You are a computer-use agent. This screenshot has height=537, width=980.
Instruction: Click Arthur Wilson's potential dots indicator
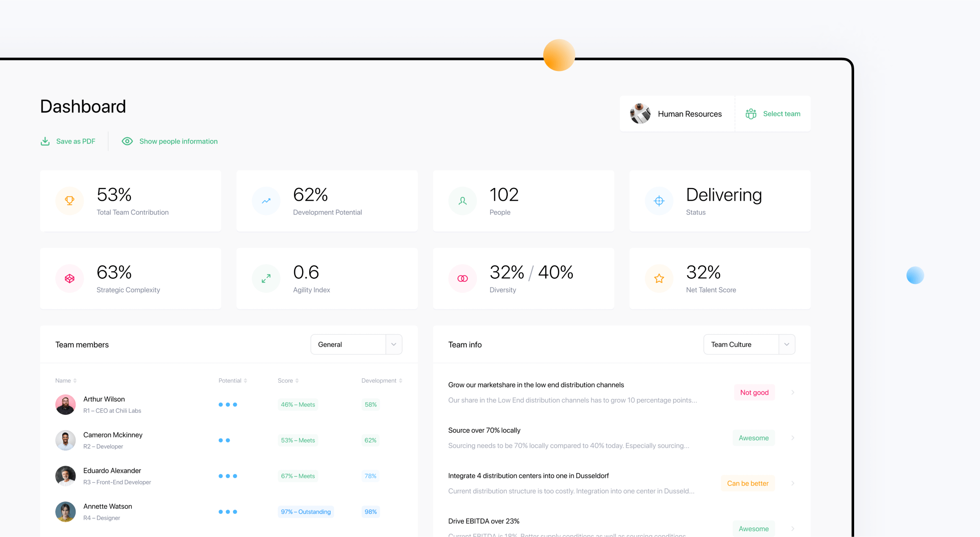click(x=228, y=405)
